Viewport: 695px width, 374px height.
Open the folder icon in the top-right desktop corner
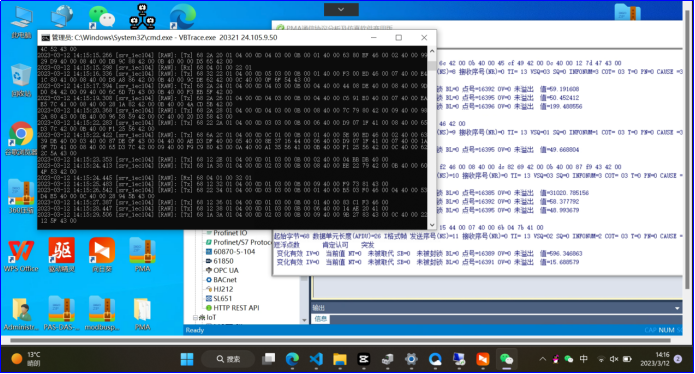(x=628, y=12)
